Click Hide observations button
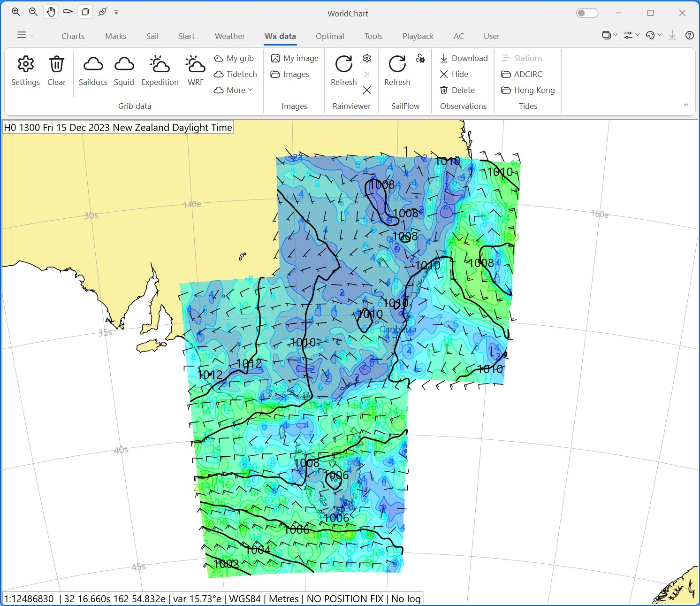This screenshot has height=606, width=700. [x=454, y=74]
